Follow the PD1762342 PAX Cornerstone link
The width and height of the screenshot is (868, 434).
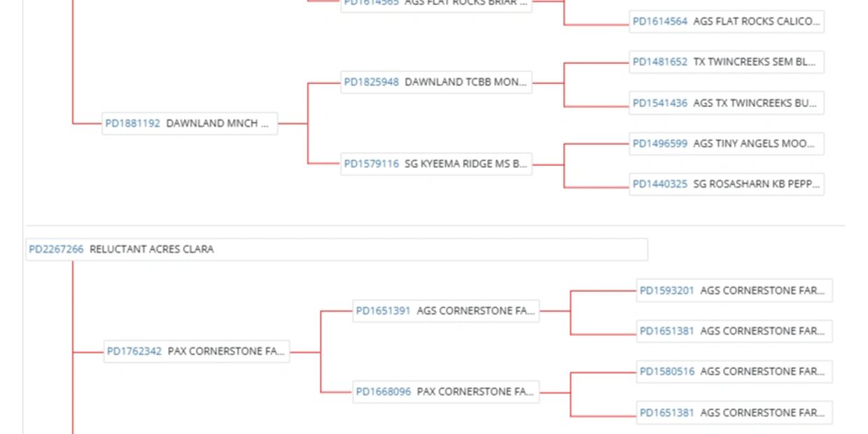coord(134,351)
